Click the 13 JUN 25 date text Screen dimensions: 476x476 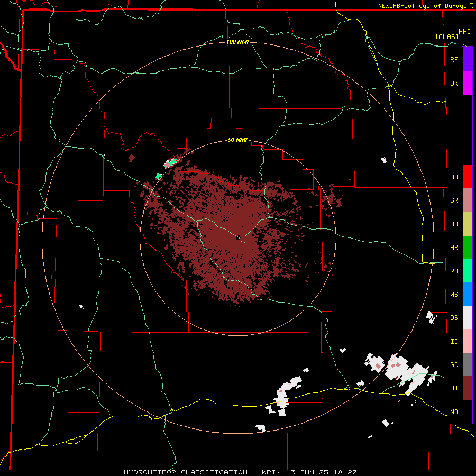click(308, 472)
